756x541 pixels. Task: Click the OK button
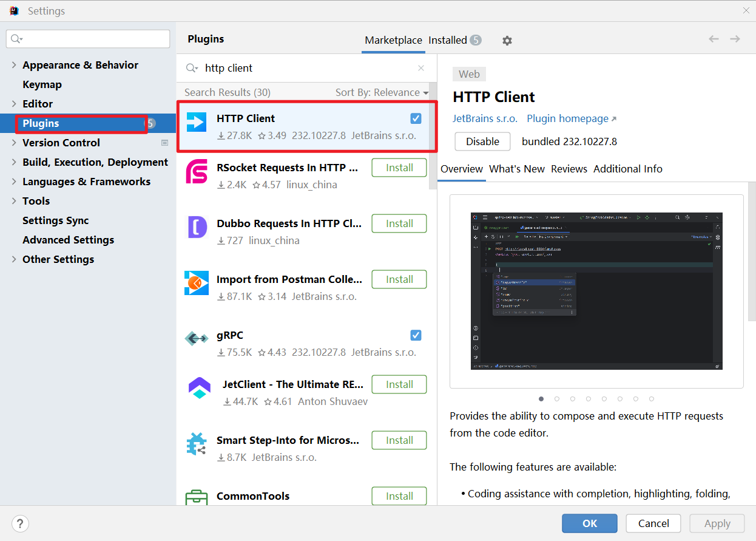pyautogui.click(x=590, y=523)
